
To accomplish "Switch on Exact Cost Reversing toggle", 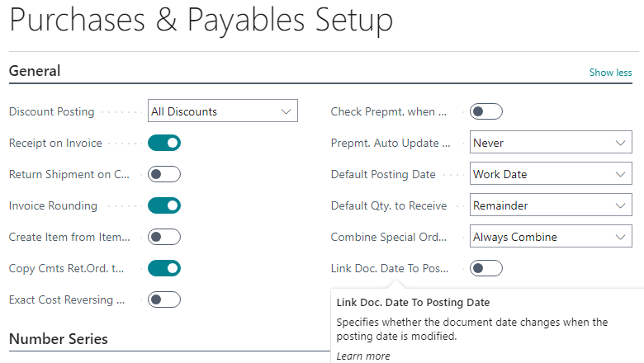I will pyautogui.click(x=164, y=299).
